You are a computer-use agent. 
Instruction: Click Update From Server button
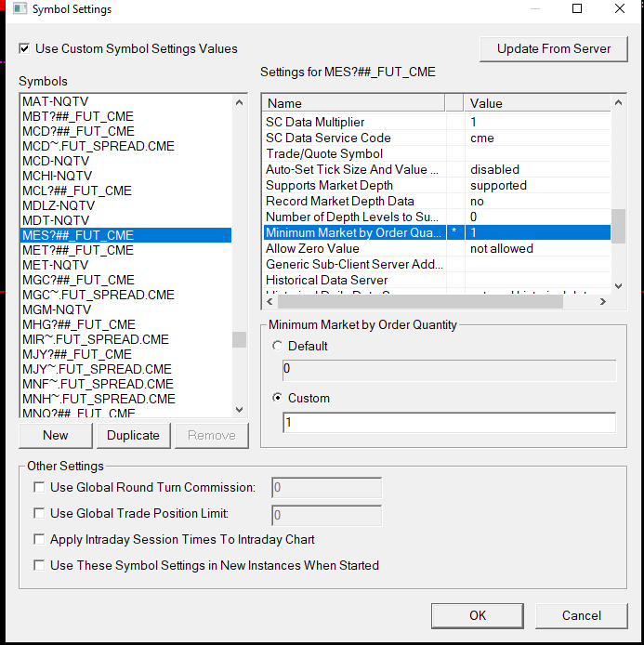pyautogui.click(x=554, y=49)
